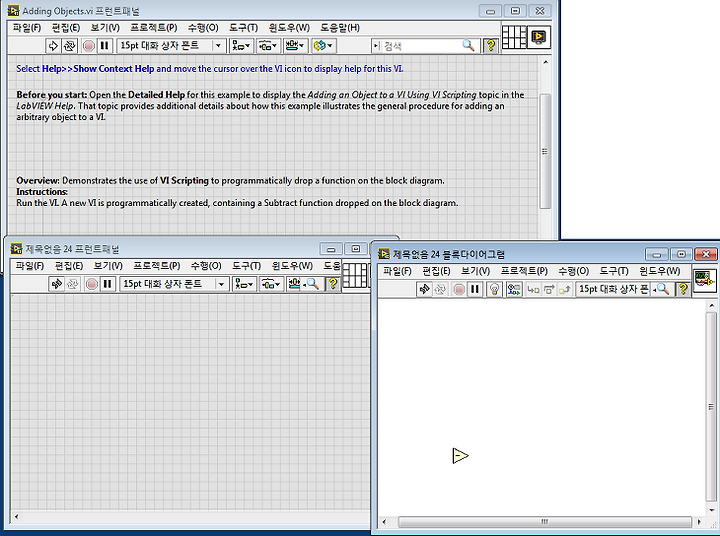Open font dropdown in Adding Objects.vi toolbar
The image size is (720, 536).
[x=171, y=45]
